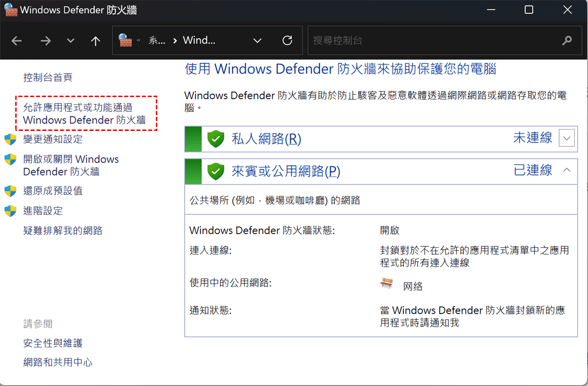Open 控制台首頁 link
Screen dimensions: 588x386
pos(48,77)
